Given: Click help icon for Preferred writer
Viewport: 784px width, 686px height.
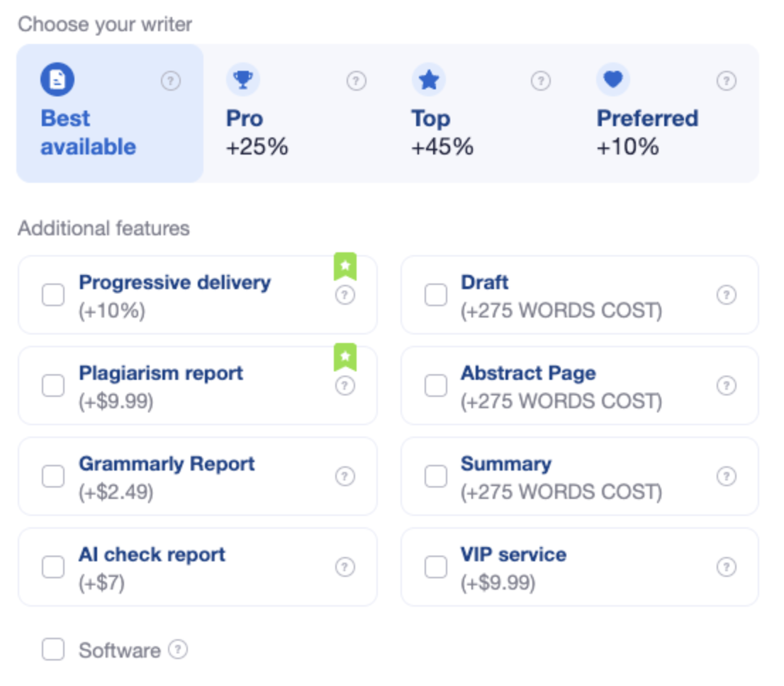Looking at the screenshot, I should 726,81.
